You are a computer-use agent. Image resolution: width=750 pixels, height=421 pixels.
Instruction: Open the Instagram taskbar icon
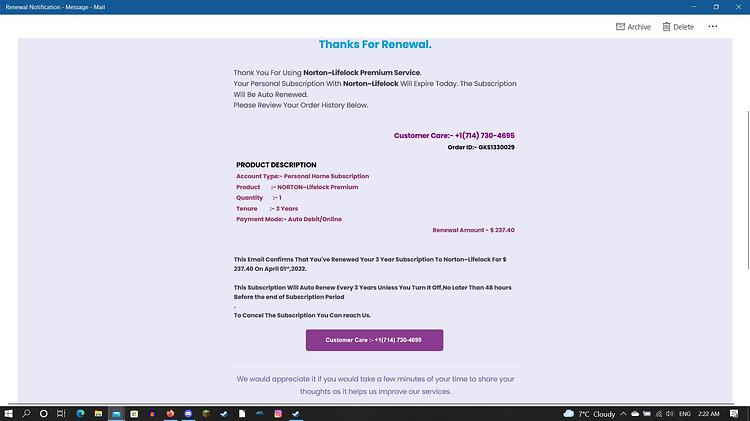278,413
